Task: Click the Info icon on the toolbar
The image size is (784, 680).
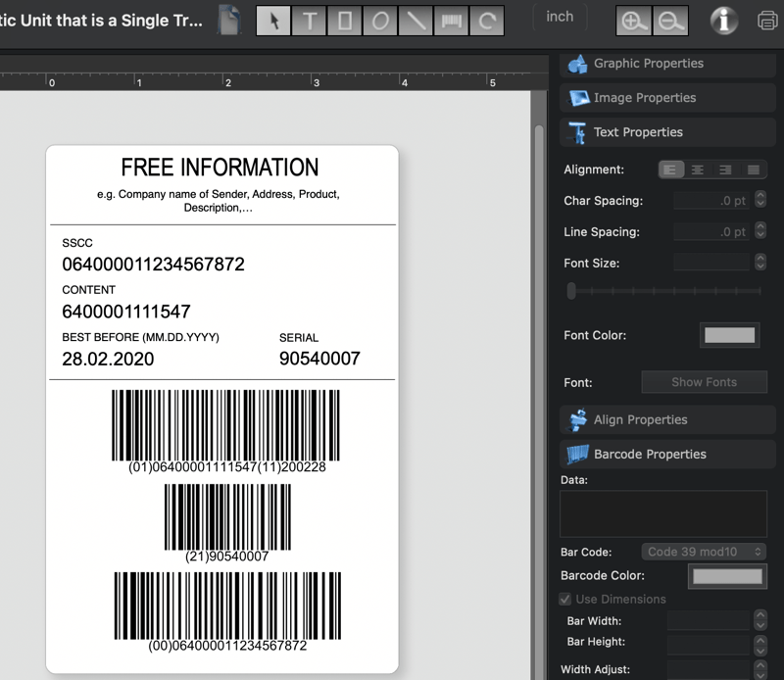Action: point(722,20)
